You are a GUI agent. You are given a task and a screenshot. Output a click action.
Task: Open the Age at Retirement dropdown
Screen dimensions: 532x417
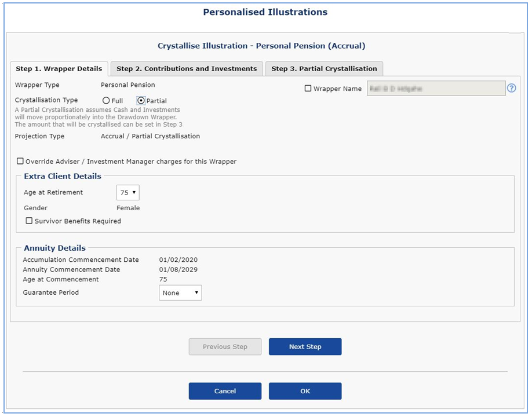coord(127,193)
